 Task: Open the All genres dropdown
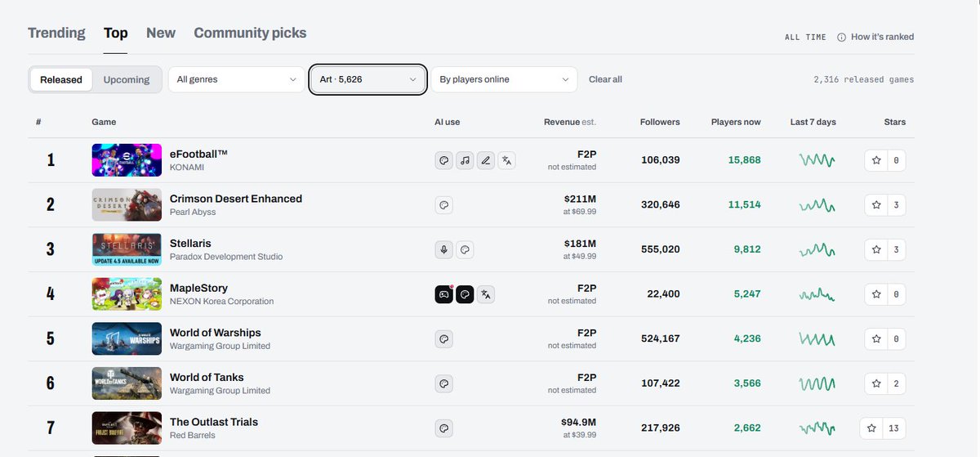(x=236, y=79)
